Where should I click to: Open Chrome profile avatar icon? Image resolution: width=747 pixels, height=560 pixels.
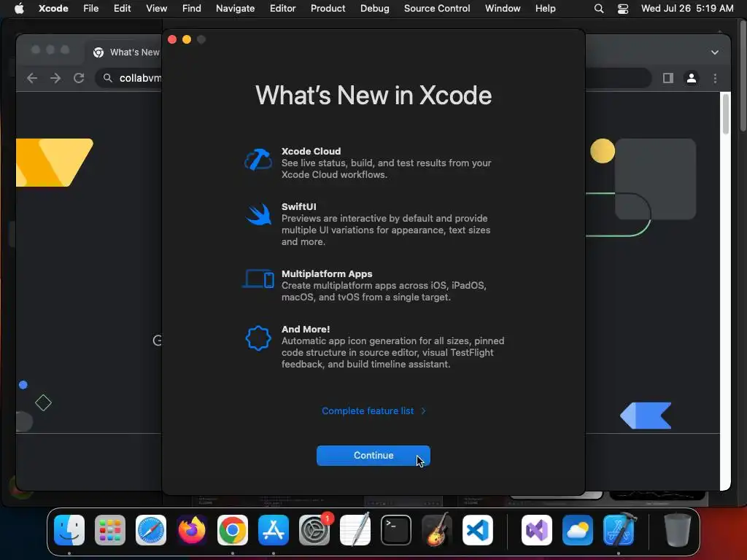(x=692, y=78)
